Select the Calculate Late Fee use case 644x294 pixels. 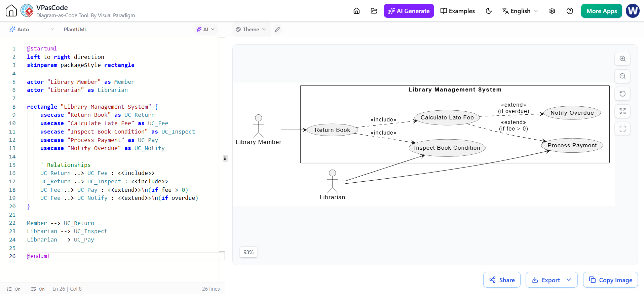click(447, 117)
